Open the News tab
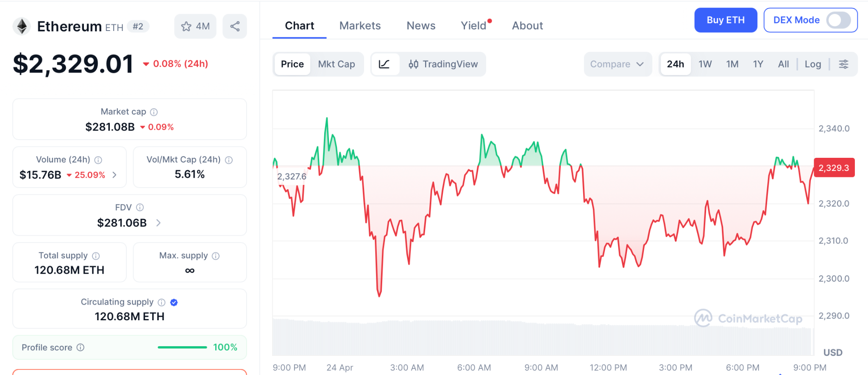Image resolution: width=868 pixels, height=375 pixels. pos(421,26)
